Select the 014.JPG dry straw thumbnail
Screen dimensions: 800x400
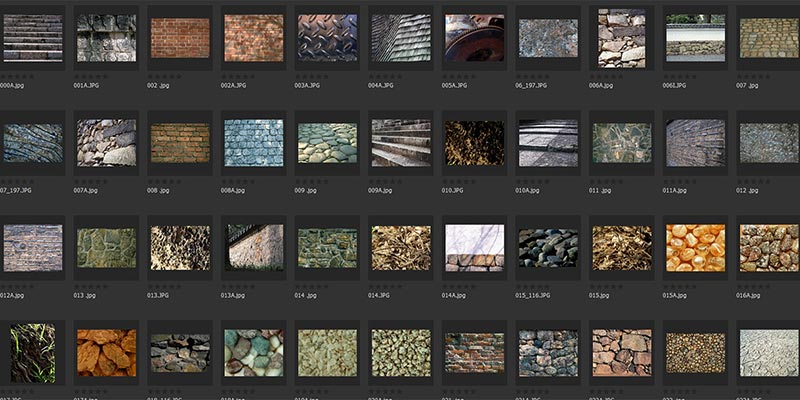point(401,248)
